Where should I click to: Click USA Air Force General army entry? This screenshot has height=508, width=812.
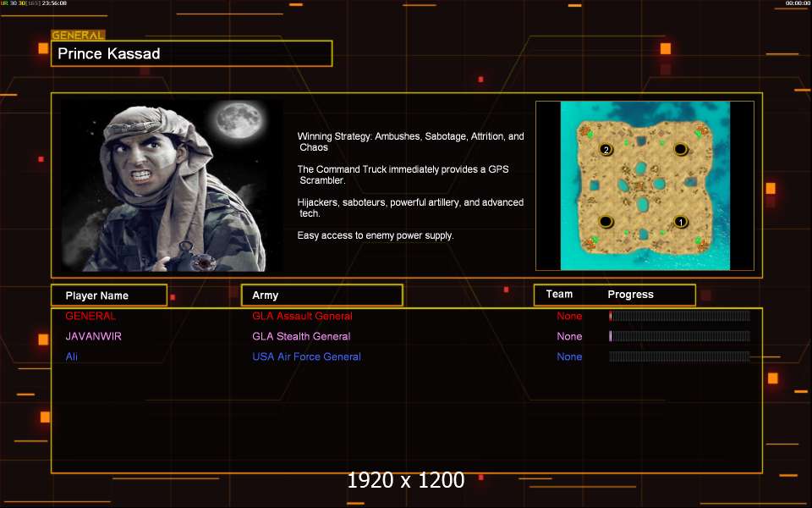306,356
